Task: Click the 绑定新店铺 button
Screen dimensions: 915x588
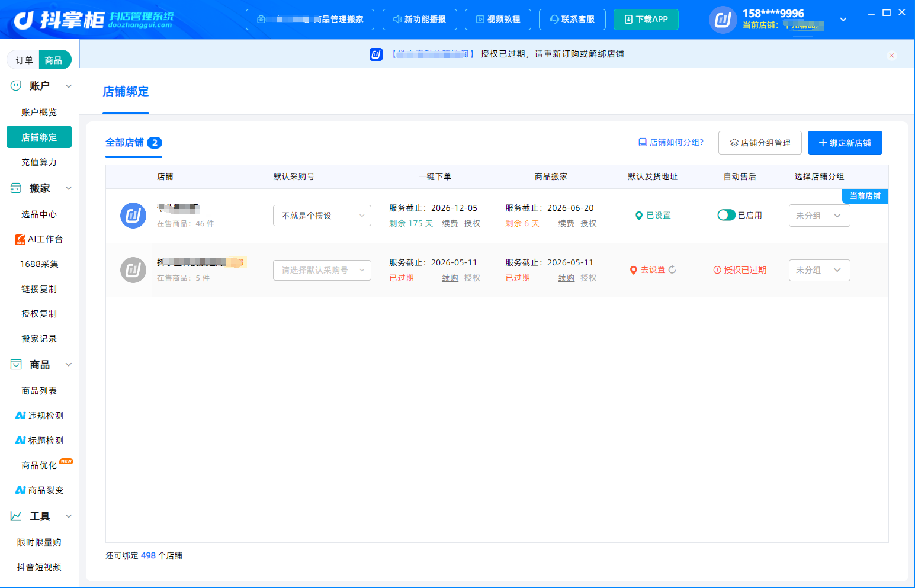Action: point(845,143)
